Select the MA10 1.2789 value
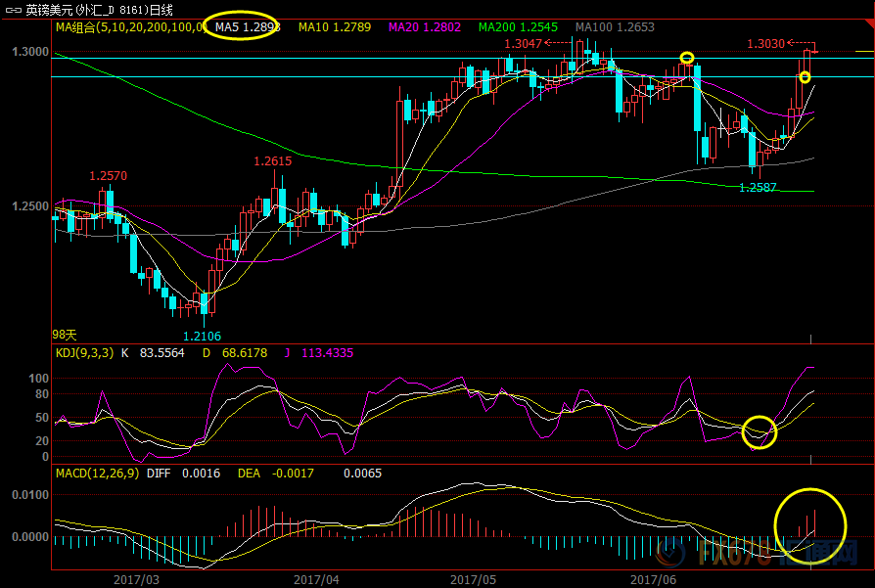Screen dimensions: 875x588 (335, 26)
